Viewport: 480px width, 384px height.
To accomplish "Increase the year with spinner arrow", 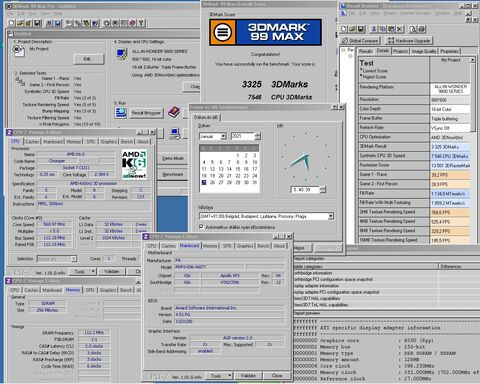I will click(x=258, y=134).
